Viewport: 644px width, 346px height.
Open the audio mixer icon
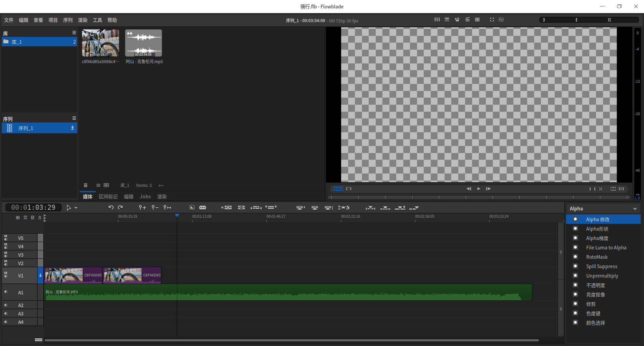[x=437, y=20]
